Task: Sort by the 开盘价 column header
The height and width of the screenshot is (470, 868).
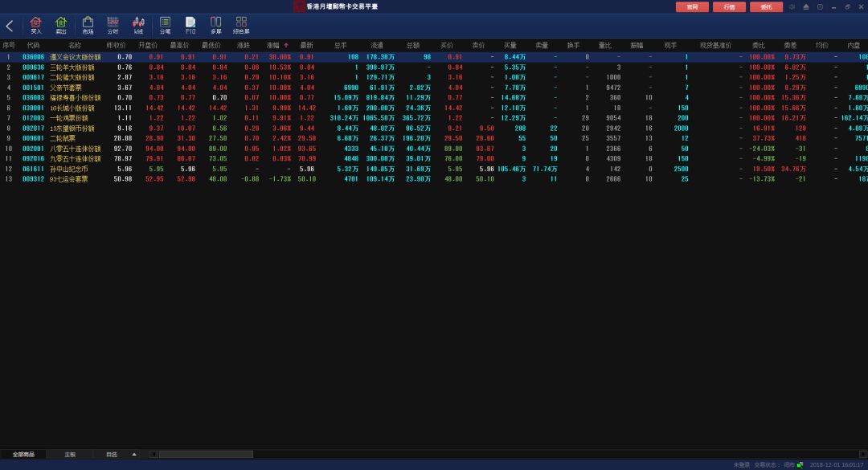Action: [x=148, y=46]
